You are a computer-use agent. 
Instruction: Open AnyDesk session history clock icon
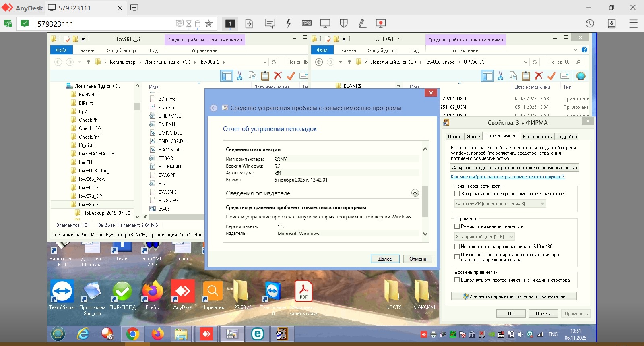pyautogui.click(x=590, y=23)
